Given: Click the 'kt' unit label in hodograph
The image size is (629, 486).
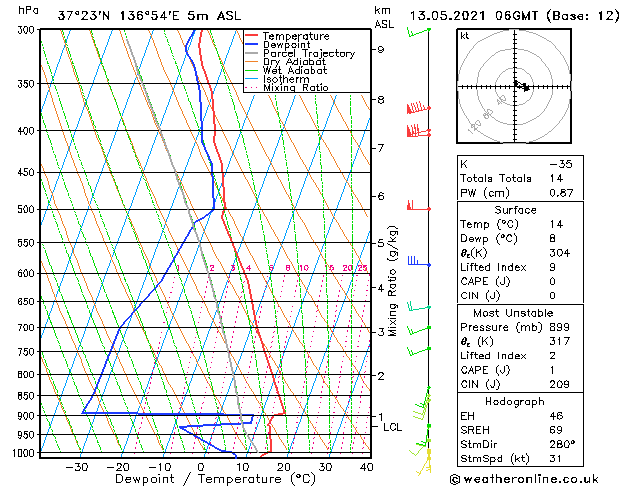Looking at the screenshot, I should tap(465, 36).
